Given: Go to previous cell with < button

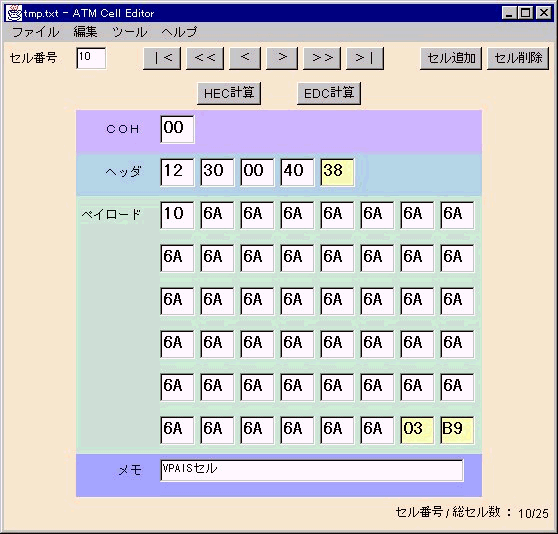Looking at the screenshot, I should click(x=245, y=58).
